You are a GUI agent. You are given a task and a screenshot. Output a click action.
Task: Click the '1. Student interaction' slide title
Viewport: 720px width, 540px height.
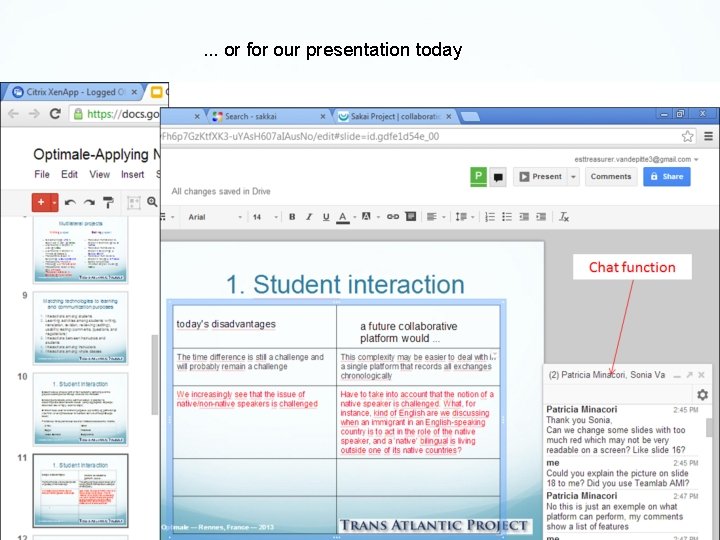coord(345,285)
